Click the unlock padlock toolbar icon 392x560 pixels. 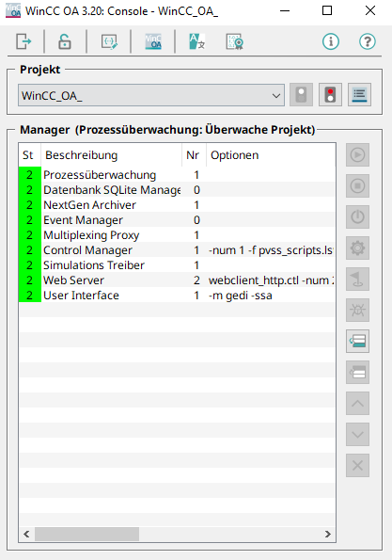(65, 41)
